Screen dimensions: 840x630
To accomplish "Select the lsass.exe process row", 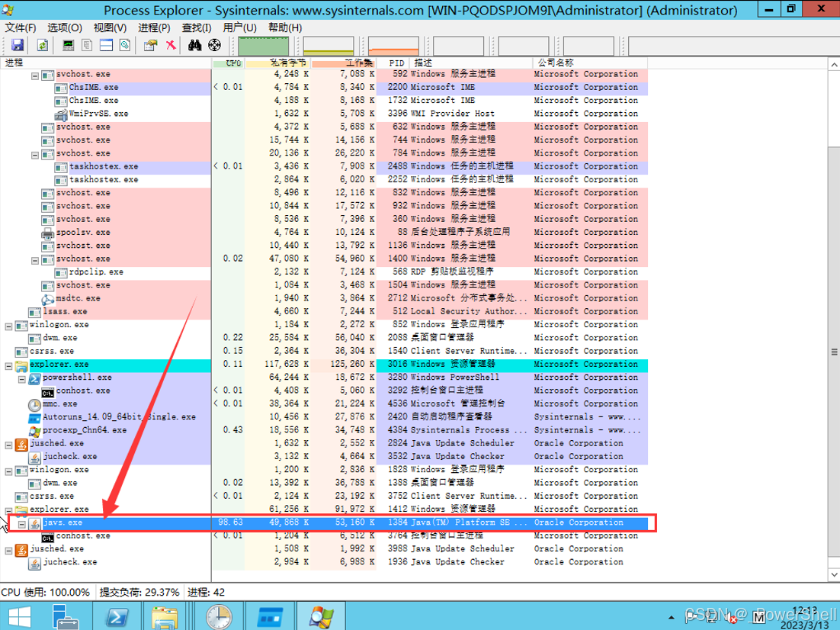I will tap(324, 311).
